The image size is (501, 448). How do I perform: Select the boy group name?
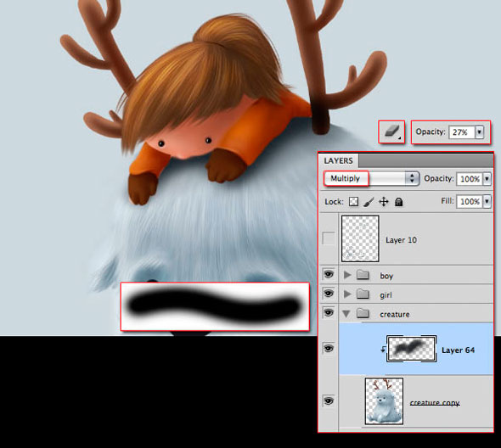386,276
